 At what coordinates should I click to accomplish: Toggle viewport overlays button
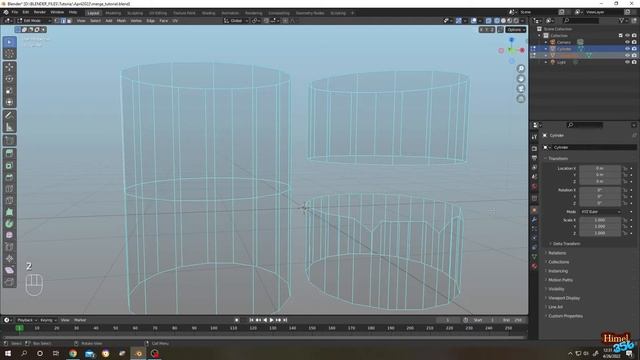[x=474, y=20]
